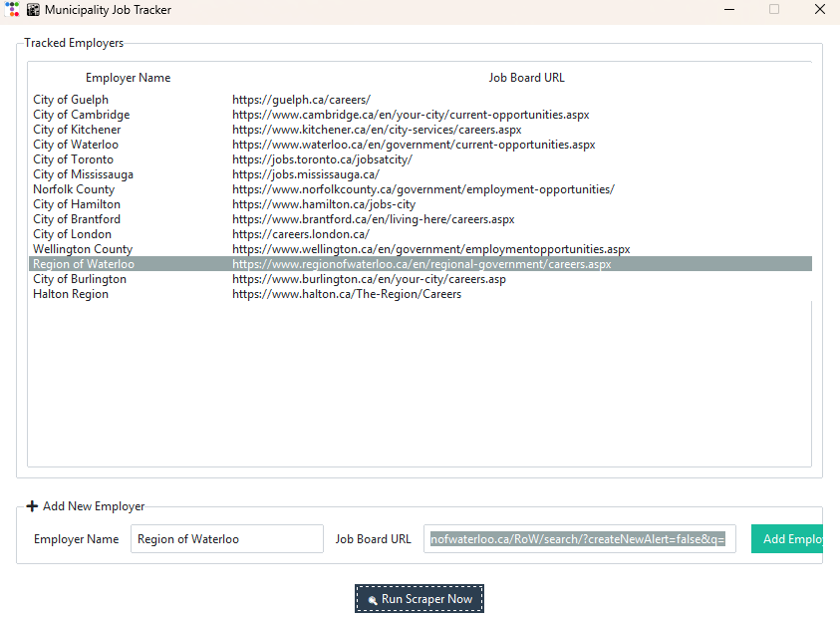This screenshot has height=618, width=840.
Task: Select the City of Burlington row
Action: (x=420, y=279)
